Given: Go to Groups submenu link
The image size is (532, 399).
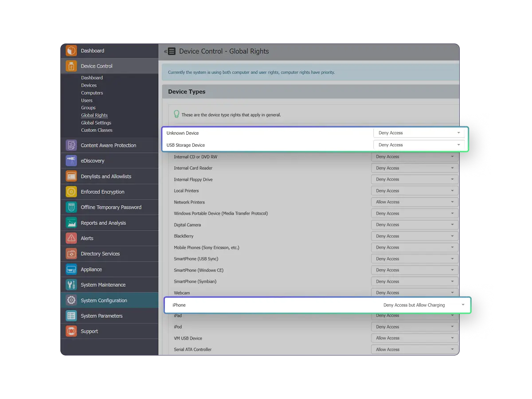Looking at the screenshot, I should click(88, 108).
